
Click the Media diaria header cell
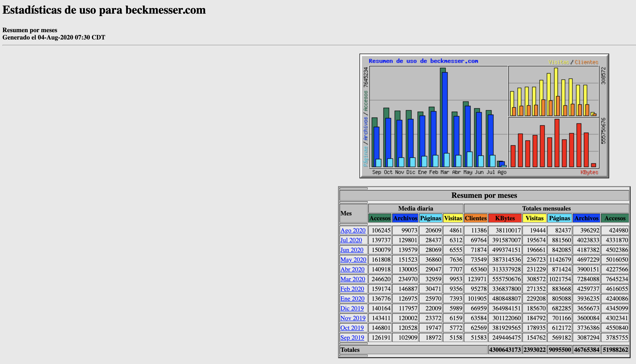415,208
